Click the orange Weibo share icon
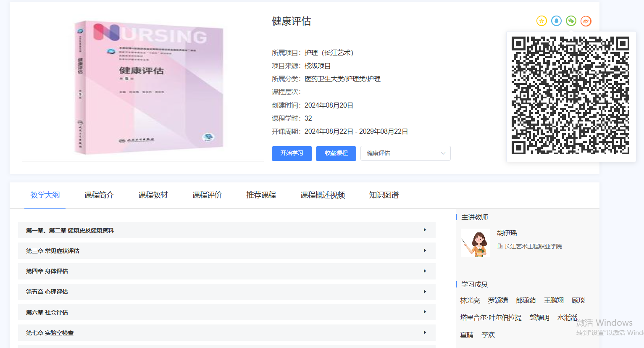 (586, 21)
